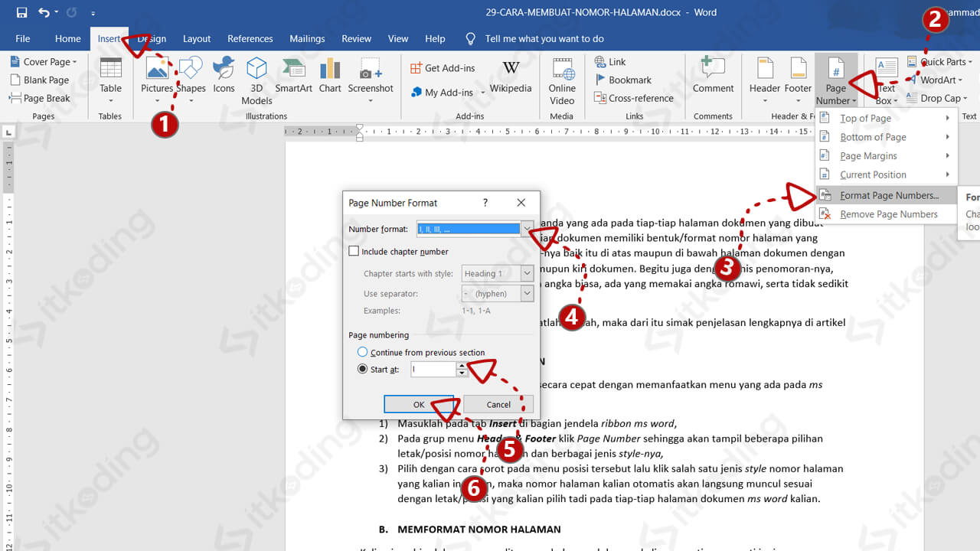Open Customize Quick Access Toolbar arrow
Image resolution: width=980 pixels, height=551 pixels.
(93, 13)
